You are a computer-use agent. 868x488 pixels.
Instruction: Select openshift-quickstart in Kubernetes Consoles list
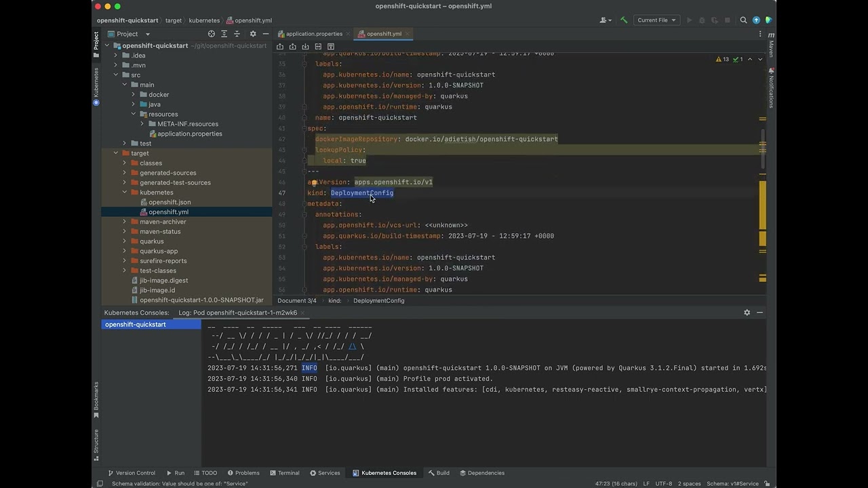pyautogui.click(x=151, y=325)
